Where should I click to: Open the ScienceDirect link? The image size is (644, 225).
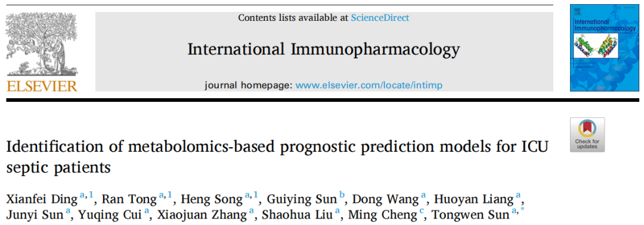380,18
